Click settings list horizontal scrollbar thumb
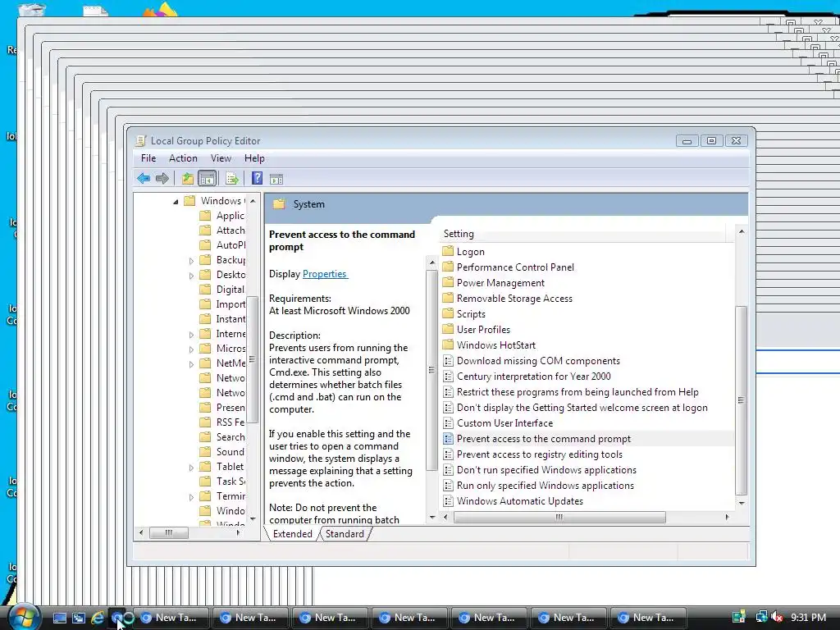Screen dimensions: 840x630 [559, 517]
